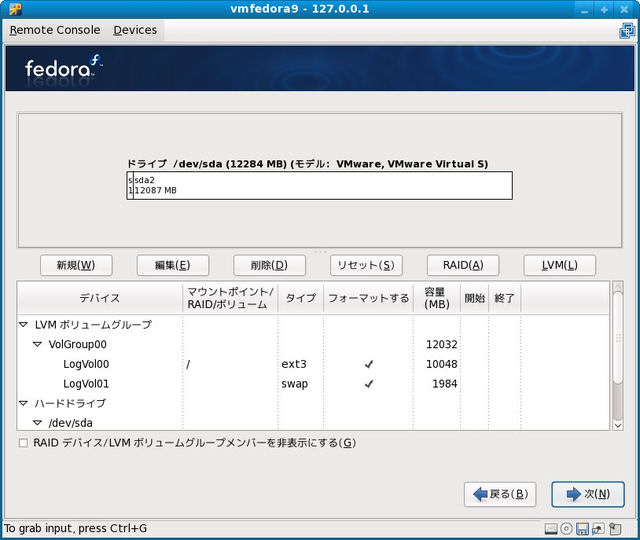Click the 削除(D) button
The width and height of the screenshot is (640, 540).
coord(269,265)
